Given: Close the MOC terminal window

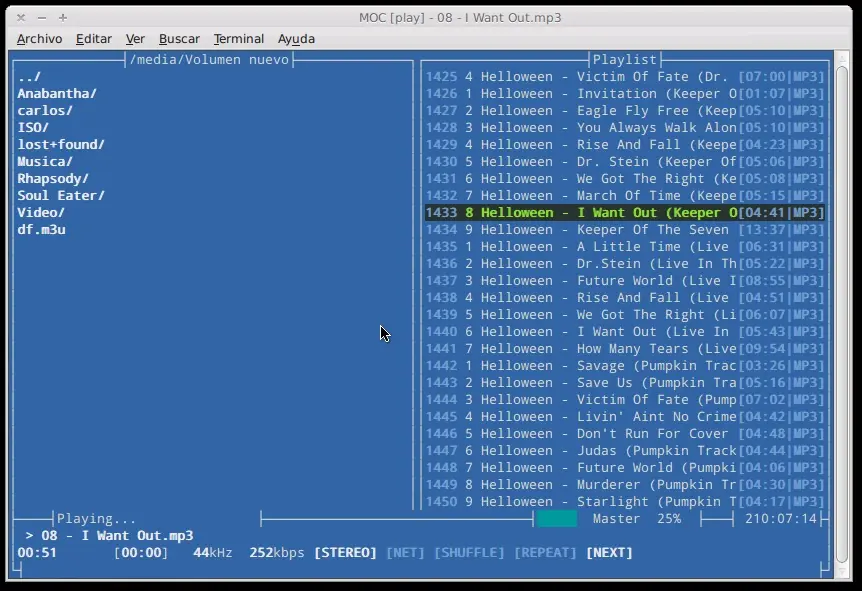Looking at the screenshot, I should click(x=21, y=18).
